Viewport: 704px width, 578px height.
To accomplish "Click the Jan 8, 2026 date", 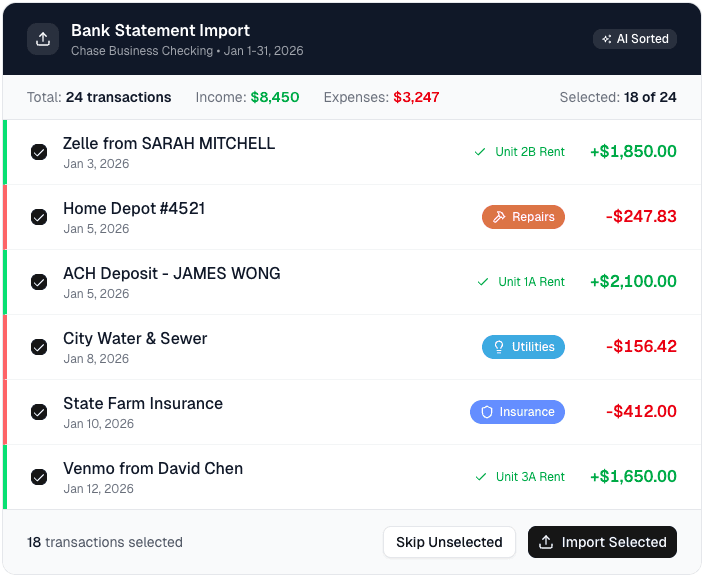I will [96, 359].
